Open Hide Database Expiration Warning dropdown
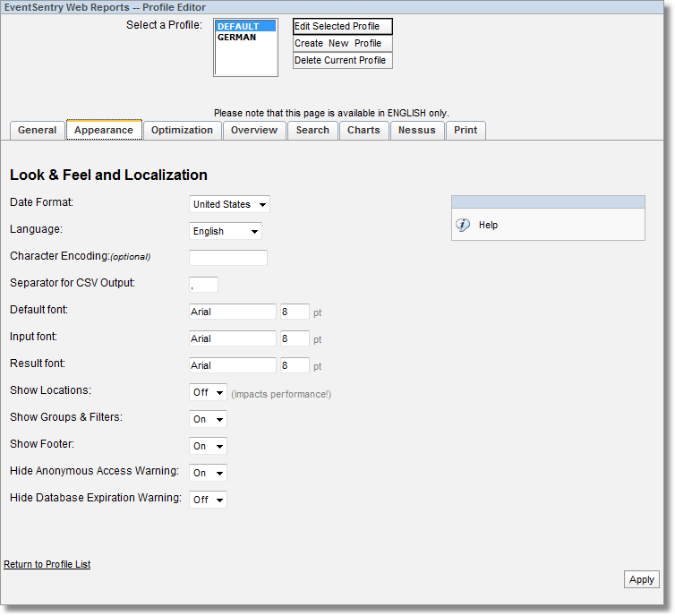This screenshot has width=675, height=616. click(208, 500)
